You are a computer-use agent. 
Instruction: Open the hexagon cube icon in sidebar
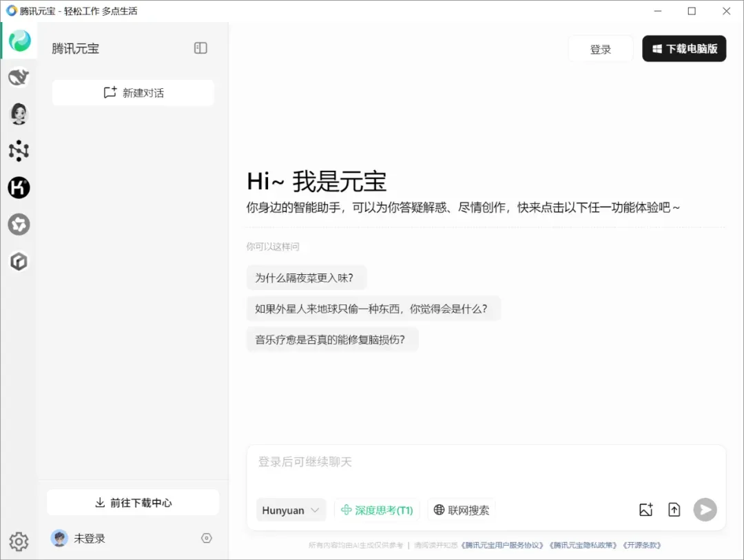[19, 262]
